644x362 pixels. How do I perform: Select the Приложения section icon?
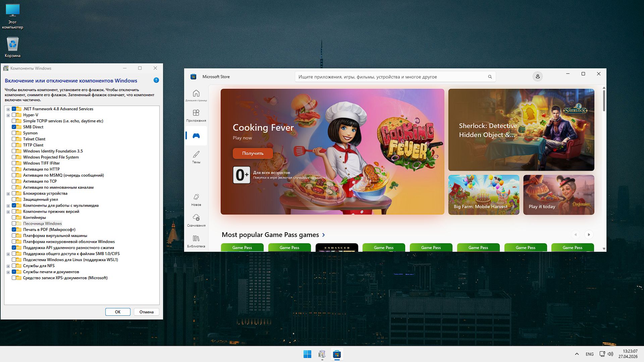(196, 115)
